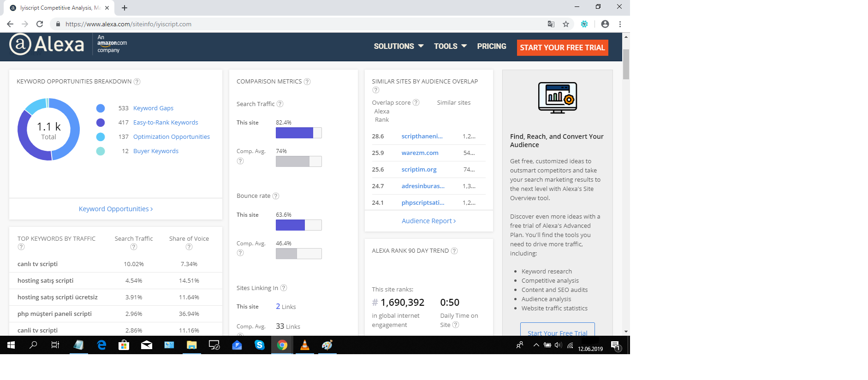Open the Chrome profile account icon
The width and height of the screenshot is (868, 380).
coord(605,24)
